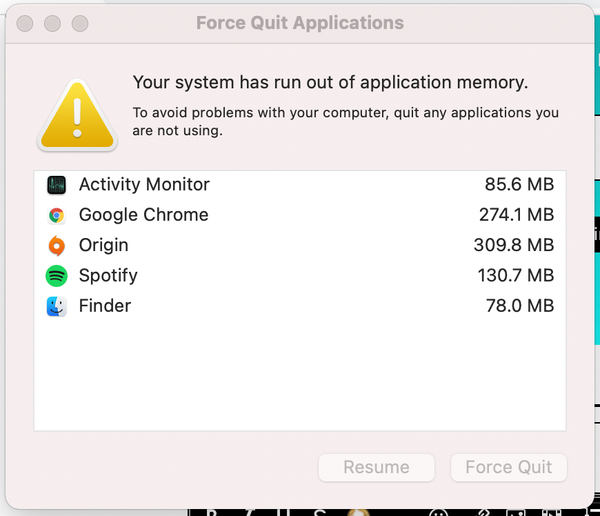Click the Spotify app icon
Image resolution: width=600 pixels, height=516 pixels.
(x=56, y=276)
